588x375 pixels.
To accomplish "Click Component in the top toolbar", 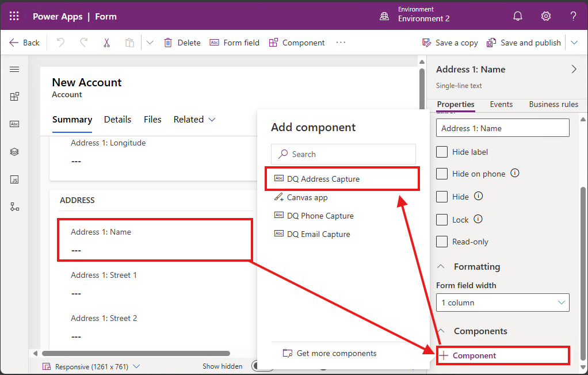I will (x=297, y=43).
